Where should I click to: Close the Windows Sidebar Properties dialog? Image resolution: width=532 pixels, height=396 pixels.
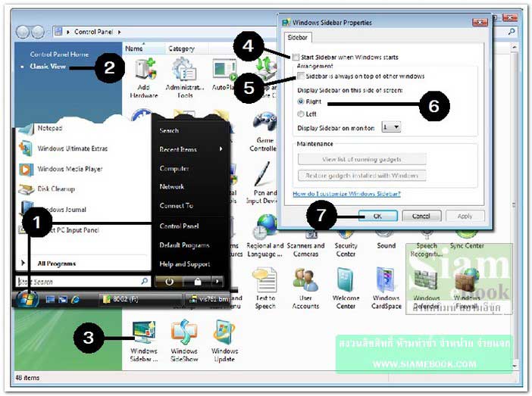pyautogui.click(x=480, y=23)
